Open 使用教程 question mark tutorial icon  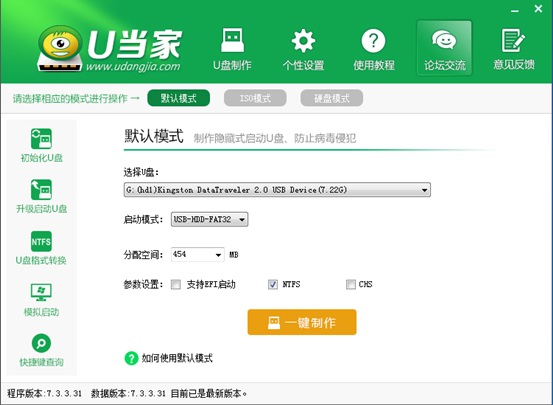(373, 41)
